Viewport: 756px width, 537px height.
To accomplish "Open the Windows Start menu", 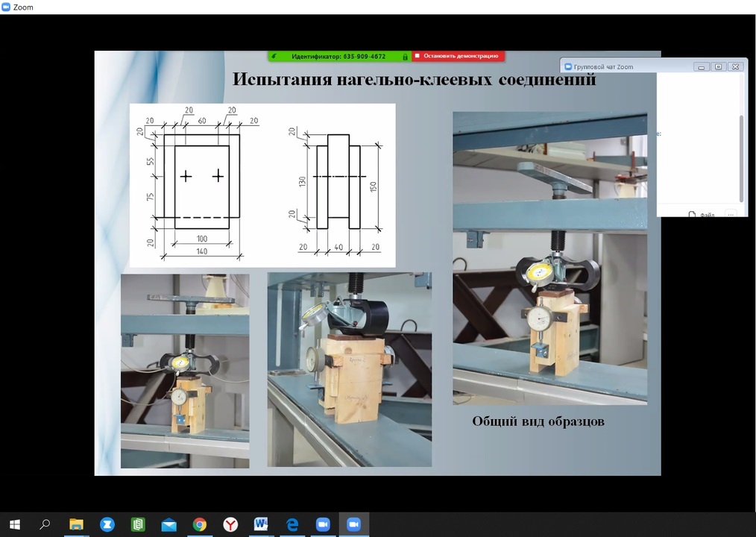I will click(x=15, y=524).
